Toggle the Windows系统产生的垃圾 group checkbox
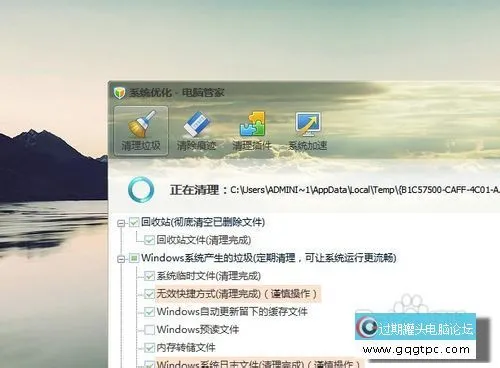The image size is (500, 368). [134, 258]
